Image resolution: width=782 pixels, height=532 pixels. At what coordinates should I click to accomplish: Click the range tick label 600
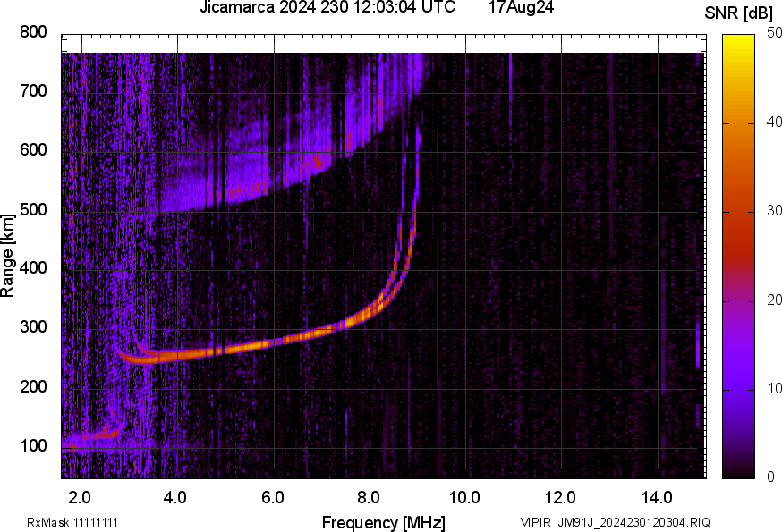pyautogui.click(x=33, y=149)
